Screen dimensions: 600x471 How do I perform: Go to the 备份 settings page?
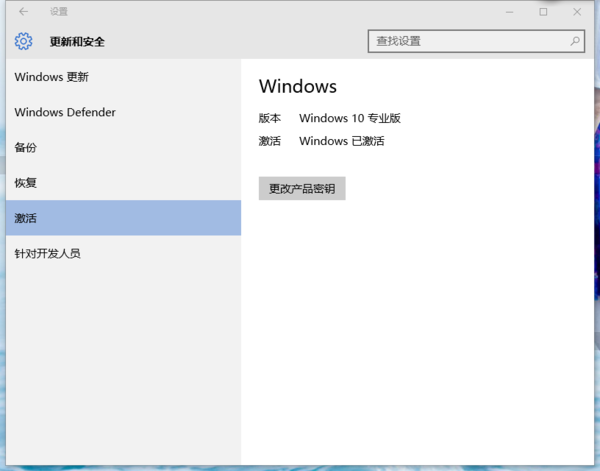(x=26, y=148)
